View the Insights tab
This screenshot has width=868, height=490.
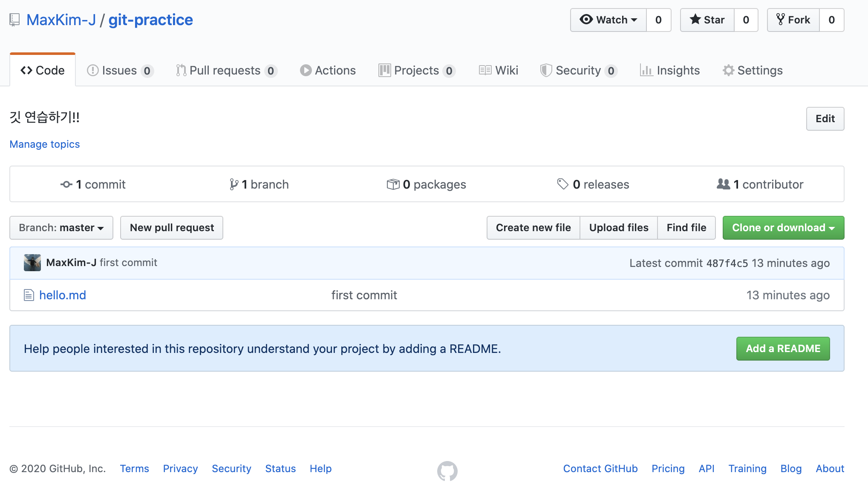670,70
